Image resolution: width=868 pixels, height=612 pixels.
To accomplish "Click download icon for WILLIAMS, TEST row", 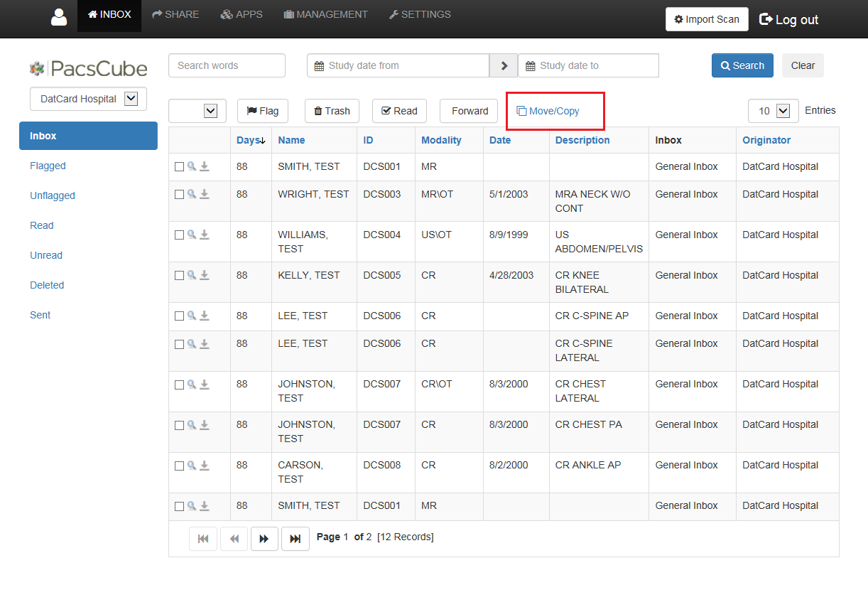I will point(205,235).
